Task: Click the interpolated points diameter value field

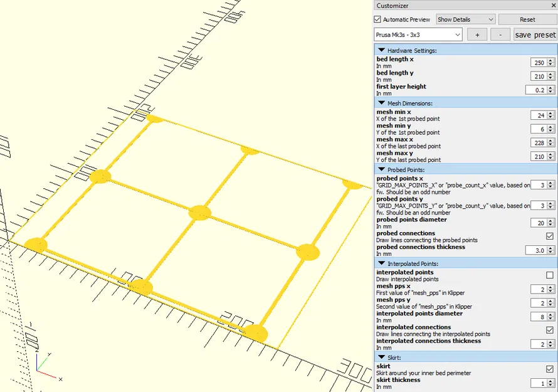Action: [539, 317]
